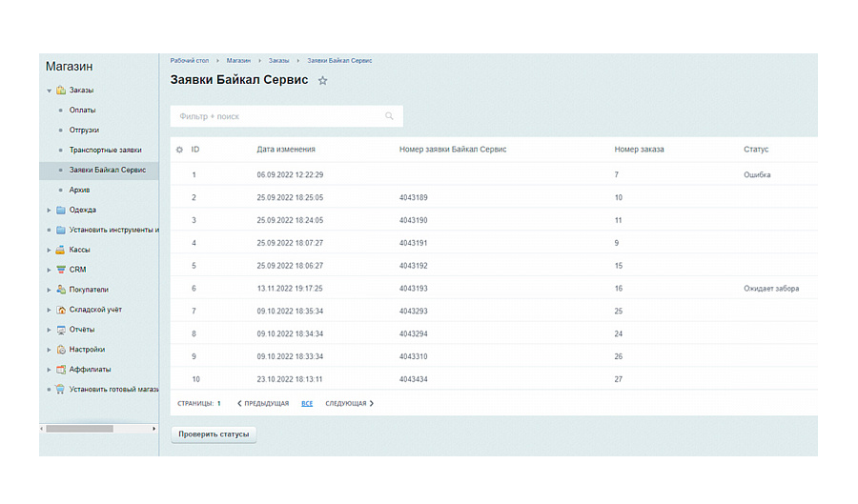The image size is (858, 504).
Task: Expand the Одежда section arrow
Action: tap(49, 210)
